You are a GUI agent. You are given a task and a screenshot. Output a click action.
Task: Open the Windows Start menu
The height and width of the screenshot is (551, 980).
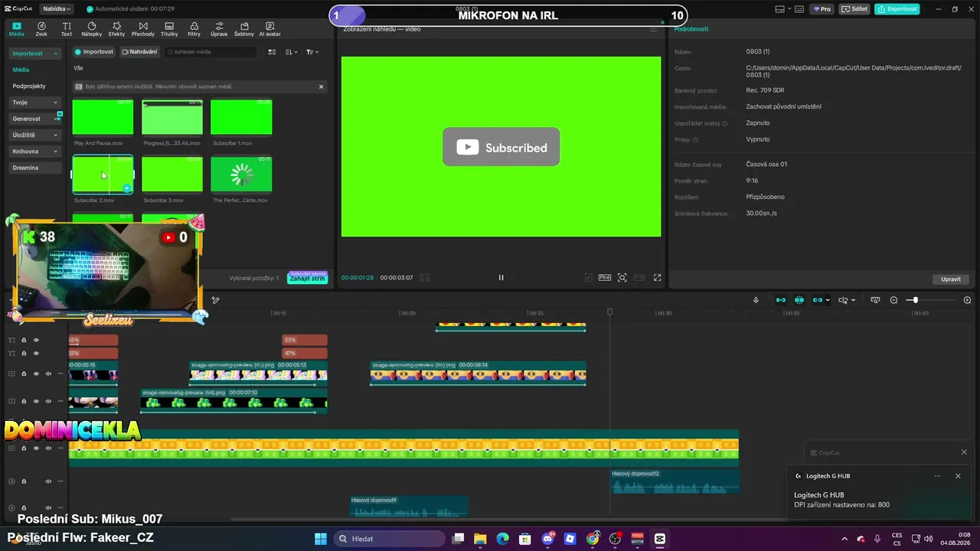pos(321,539)
